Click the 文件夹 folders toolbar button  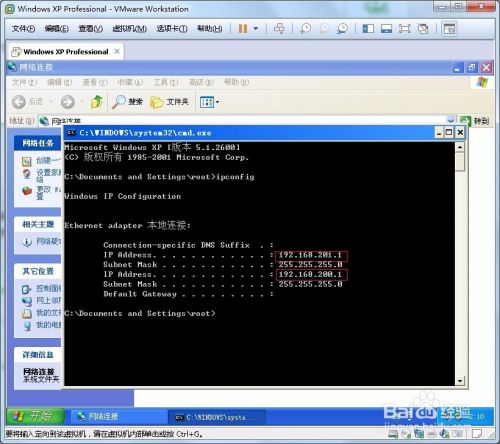(x=169, y=102)
